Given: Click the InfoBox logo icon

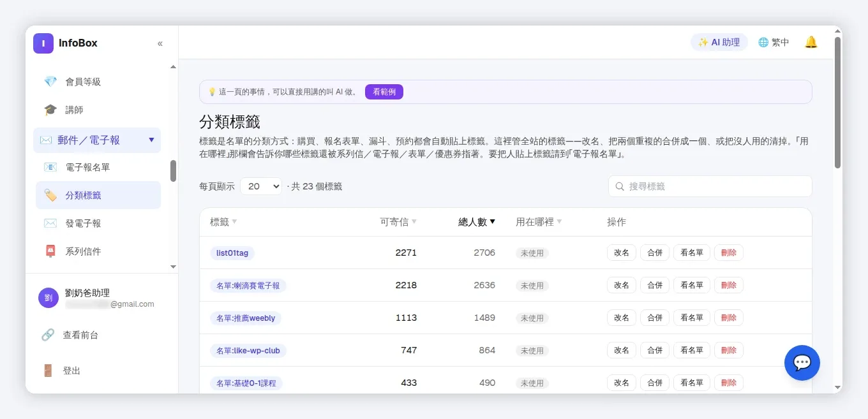Looking at the screenshot, I should point(43,43).
